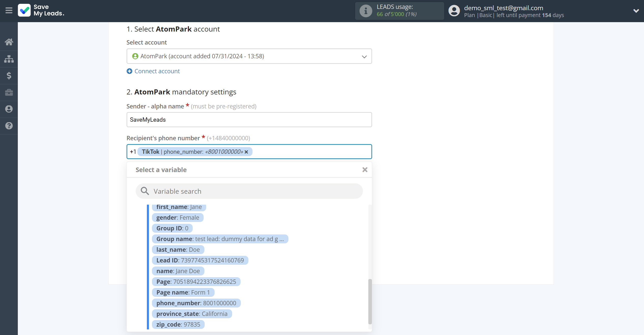Open the billing dollar icon
This screenshot has height=335, width=644.
coord(9,76)
